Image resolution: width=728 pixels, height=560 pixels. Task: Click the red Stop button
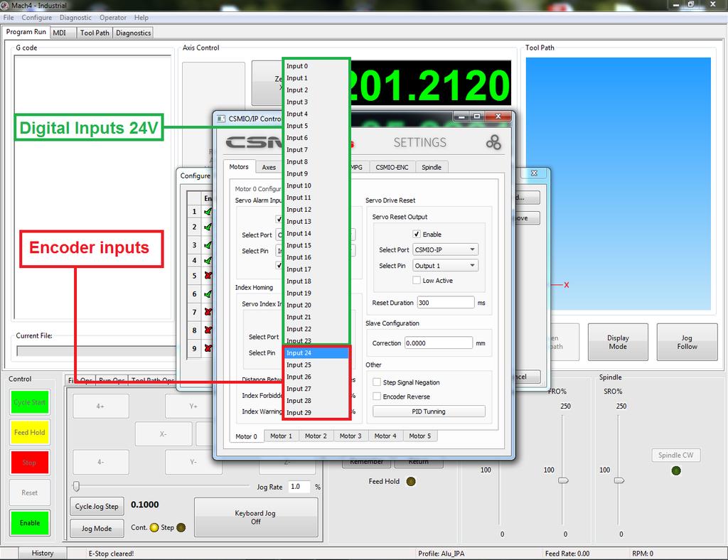tap(30, 463)
